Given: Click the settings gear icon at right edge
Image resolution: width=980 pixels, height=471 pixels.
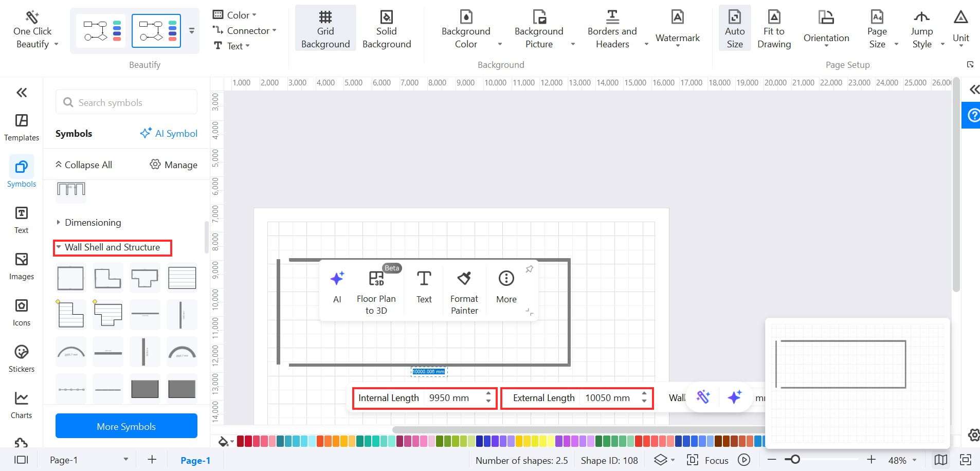Looking at the screenshot, I should coord(974,435).
